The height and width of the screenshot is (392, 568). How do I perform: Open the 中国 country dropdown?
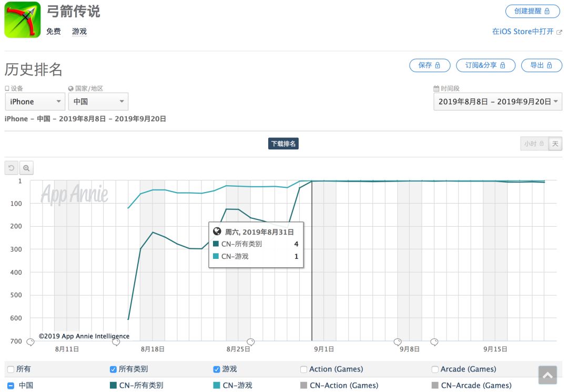98,102
